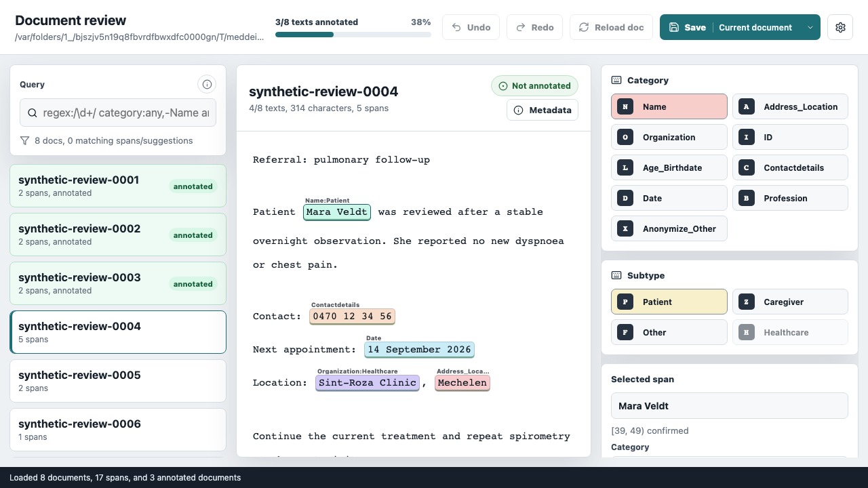Open synthetic-review-0002 document

(118, 235)
